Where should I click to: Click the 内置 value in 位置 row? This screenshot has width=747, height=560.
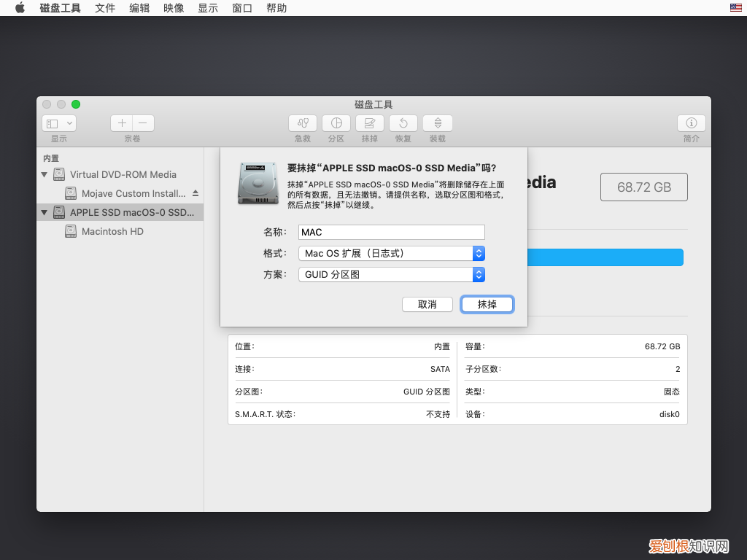click(441, 346)
